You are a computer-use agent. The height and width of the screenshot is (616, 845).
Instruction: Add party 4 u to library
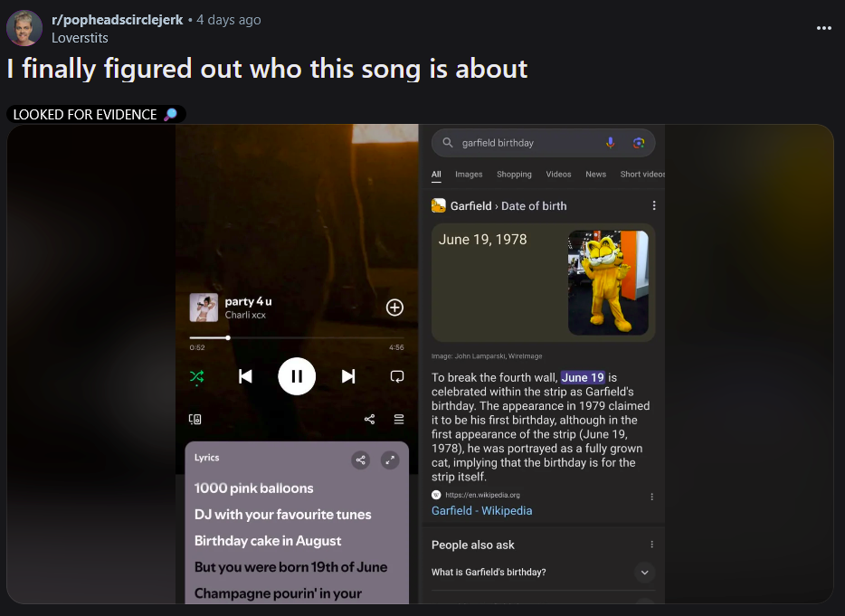click(x=394, y=308)
